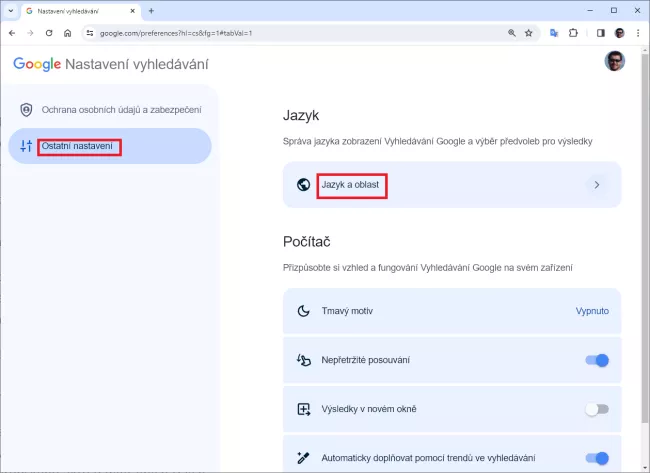Bookmark this page with the star
This screenshot has height=473, width=650.
(529, 33)
